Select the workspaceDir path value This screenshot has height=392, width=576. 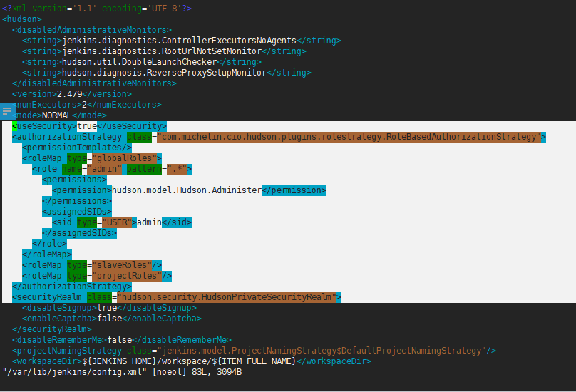click(189, 361)
